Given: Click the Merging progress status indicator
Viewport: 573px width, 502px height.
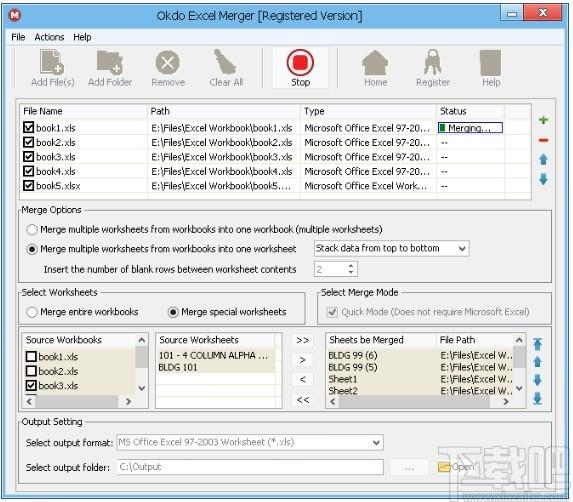Looking at the screenshot, I should (x=470, y=128).
